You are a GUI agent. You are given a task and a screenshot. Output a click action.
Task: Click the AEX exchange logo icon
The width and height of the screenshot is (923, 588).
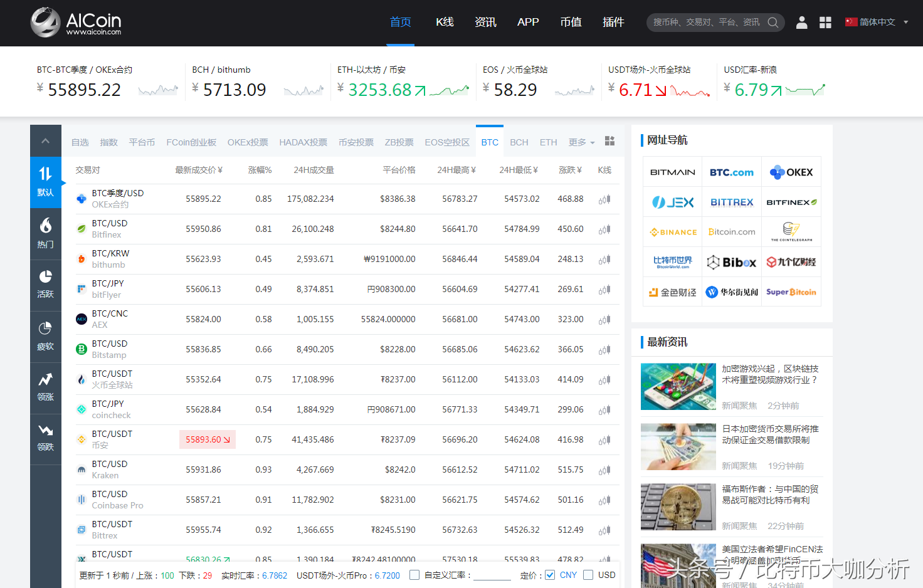(x=82, y=319)
